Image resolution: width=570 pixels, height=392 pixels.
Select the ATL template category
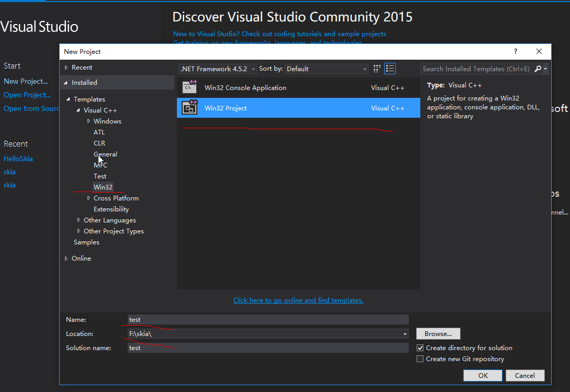[x=99, y=132]
